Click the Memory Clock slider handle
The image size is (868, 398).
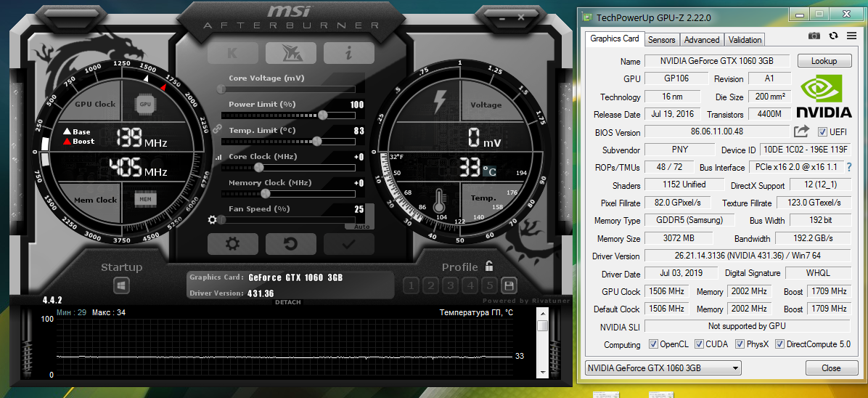point(265,193)
